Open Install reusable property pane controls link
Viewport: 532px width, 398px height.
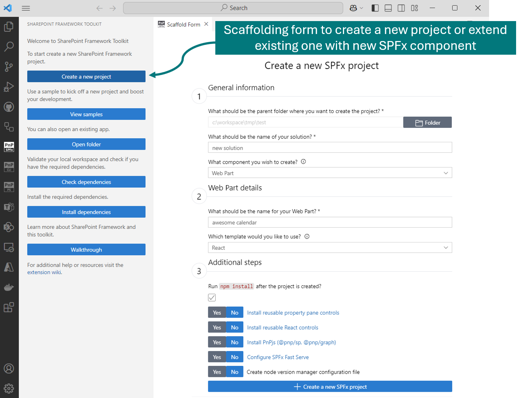point(293,313)
